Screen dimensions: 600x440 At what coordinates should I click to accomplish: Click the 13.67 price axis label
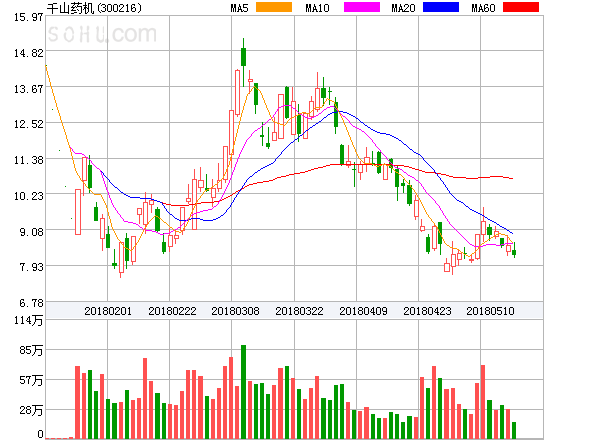click(x=29, y=89)
